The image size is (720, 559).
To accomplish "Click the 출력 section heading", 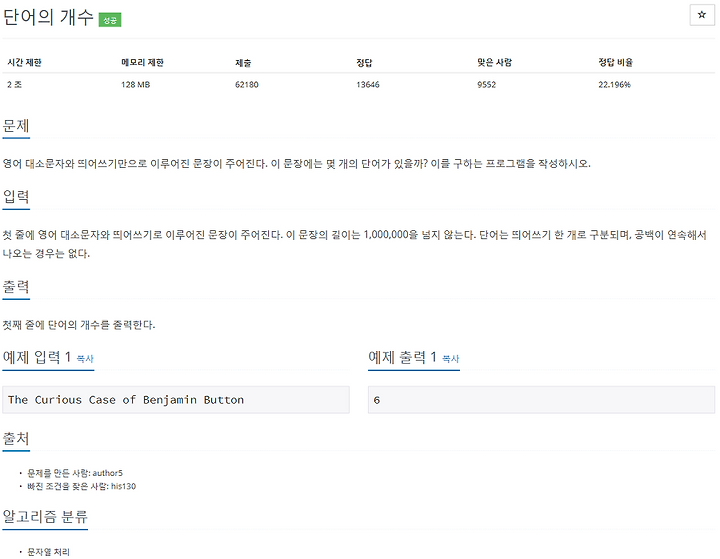I will (x=16, y=287).
